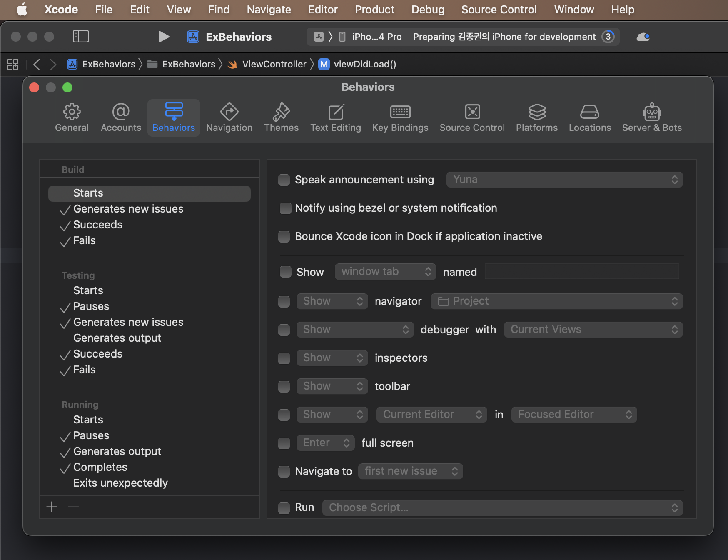Open the Source Control menu in the menu bar

point(499,9)
